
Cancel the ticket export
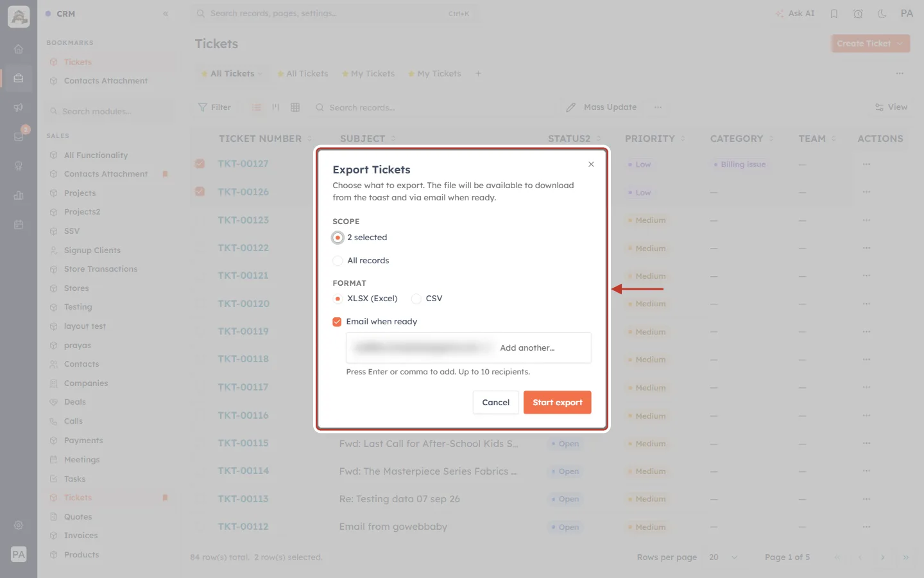495,403
